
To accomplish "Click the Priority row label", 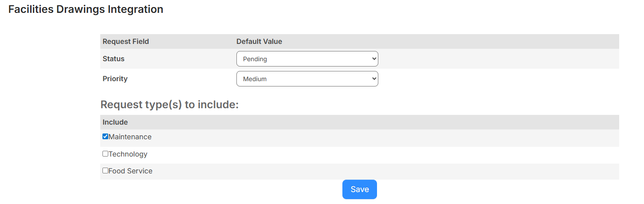I will click(115, 79).
